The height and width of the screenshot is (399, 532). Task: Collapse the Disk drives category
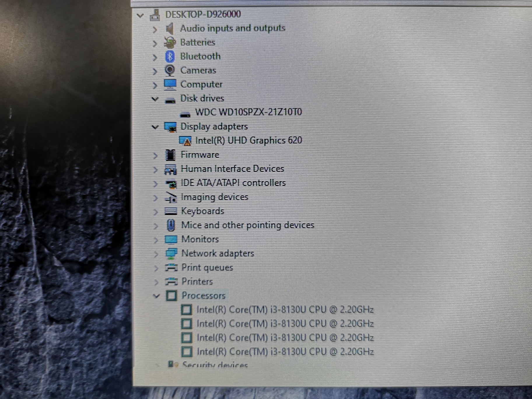[155, 99]
